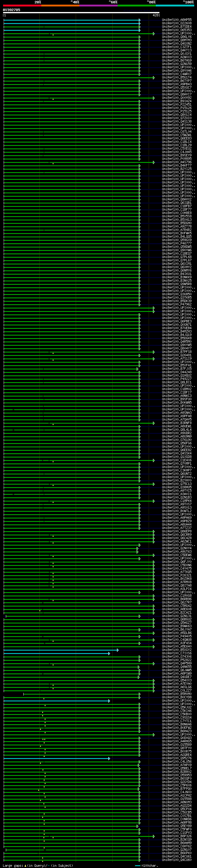Select hit label UniRef100_Q00V92

[x=177, y=98]
